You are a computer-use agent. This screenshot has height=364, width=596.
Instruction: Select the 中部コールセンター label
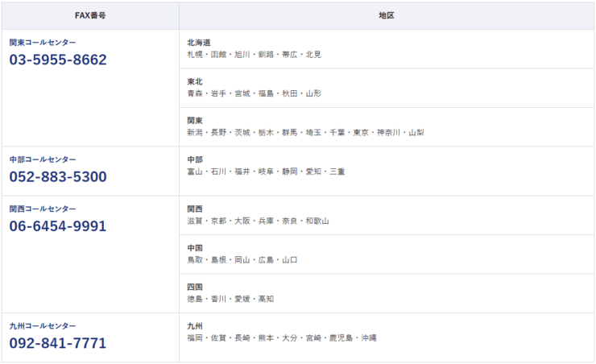43,159
